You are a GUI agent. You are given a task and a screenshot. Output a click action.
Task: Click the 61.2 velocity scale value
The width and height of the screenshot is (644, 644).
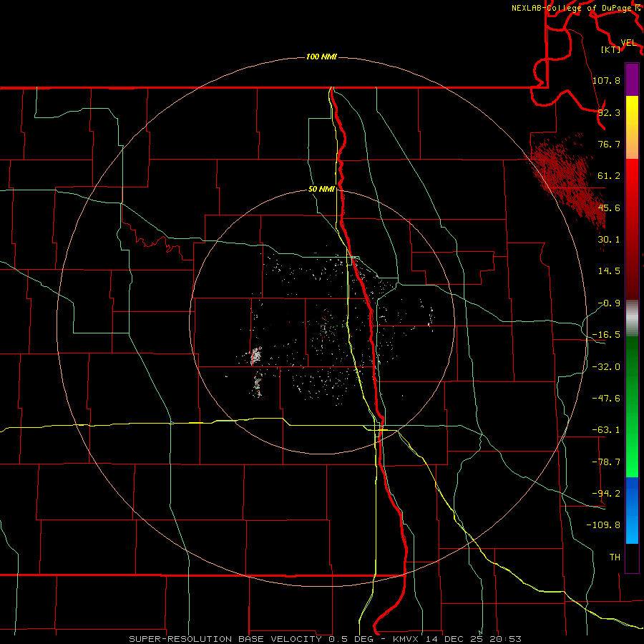pyautogui.click(x=609, y=176)
